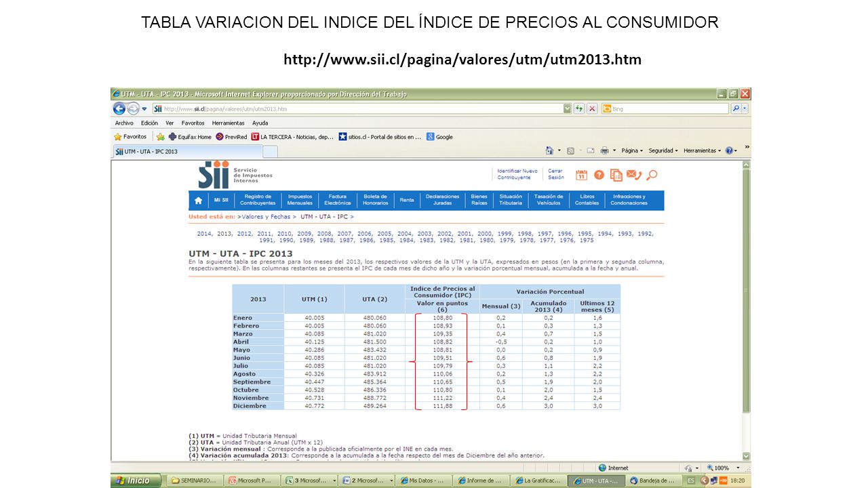Viewport: 868px width, 488px height.
Task: Open Declaraciones Juradas section
Action: pyautogui.click(x=443, y=200)
